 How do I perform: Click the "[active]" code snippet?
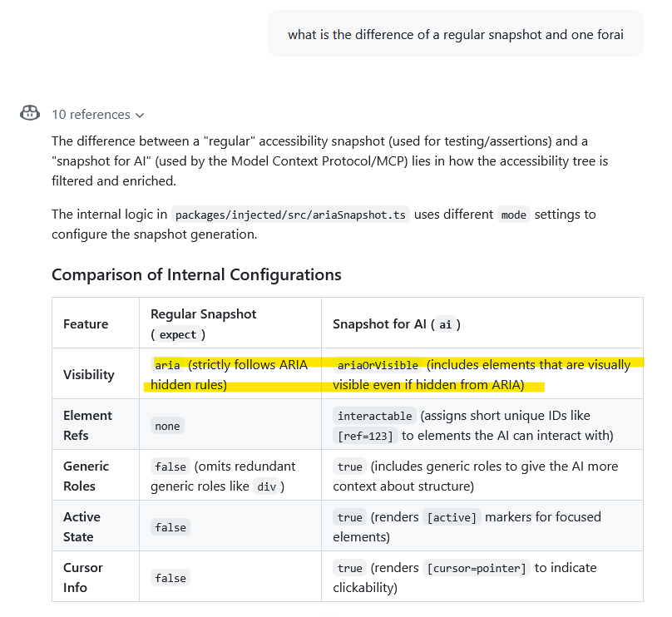click(x=451, y=517)
